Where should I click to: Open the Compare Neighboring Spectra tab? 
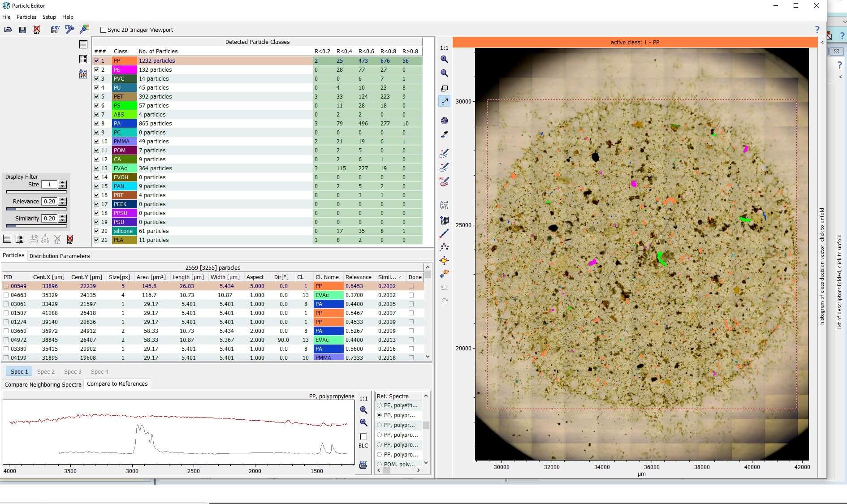[x=43, y=384]
